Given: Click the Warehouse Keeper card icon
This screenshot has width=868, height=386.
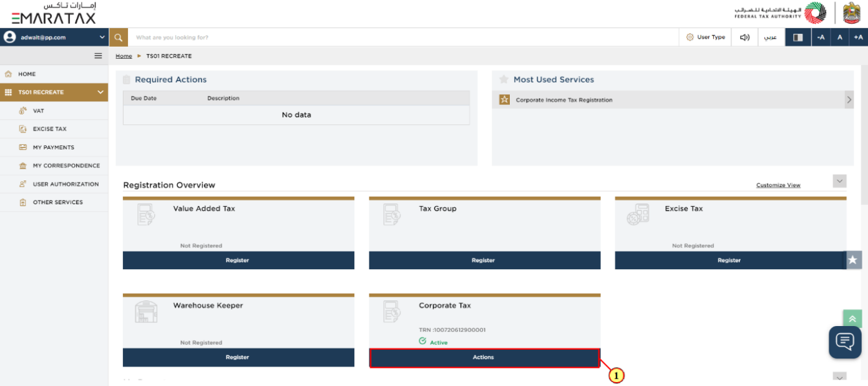Looking at the screenshot, I should tap(146, 311).
